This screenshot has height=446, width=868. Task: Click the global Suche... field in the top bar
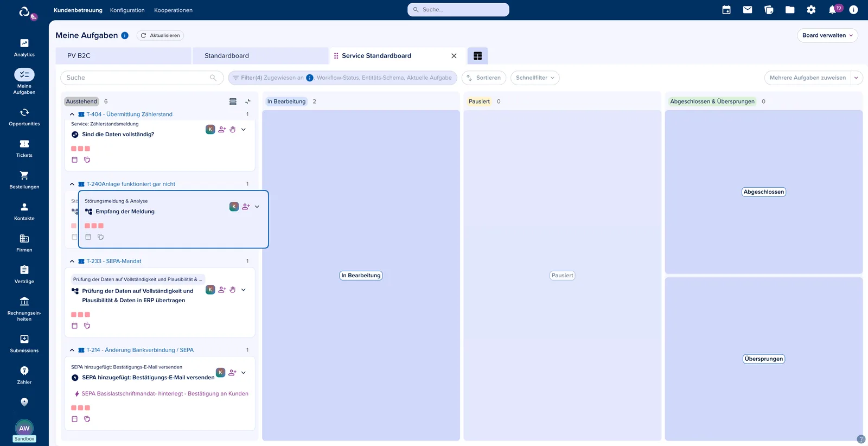458,10
